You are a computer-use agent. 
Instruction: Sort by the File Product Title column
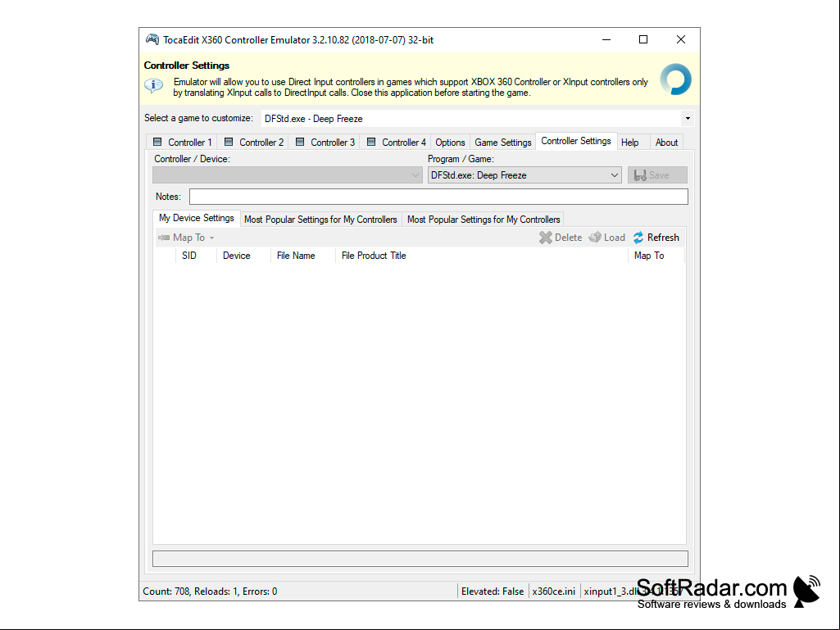tap(482, 256)
